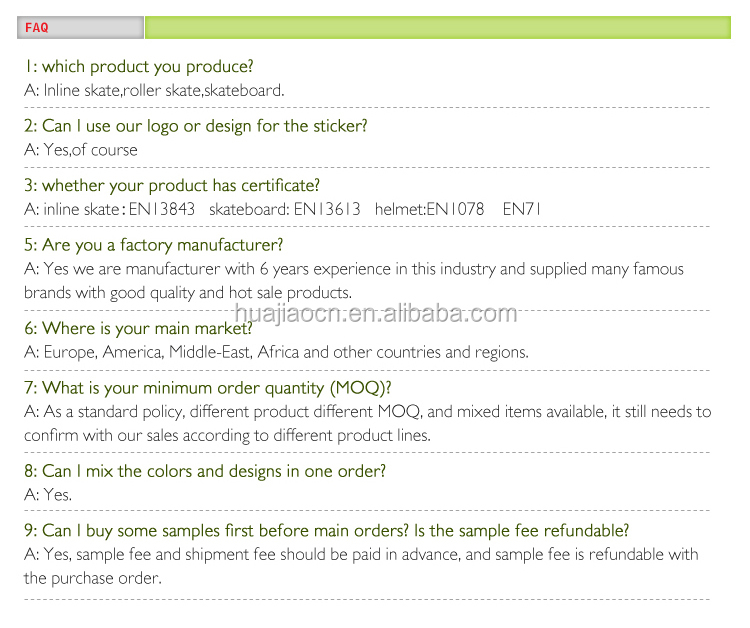Click question 1 about which product
This screenshot has height=628, width=750.
click(x=139, y=67)
